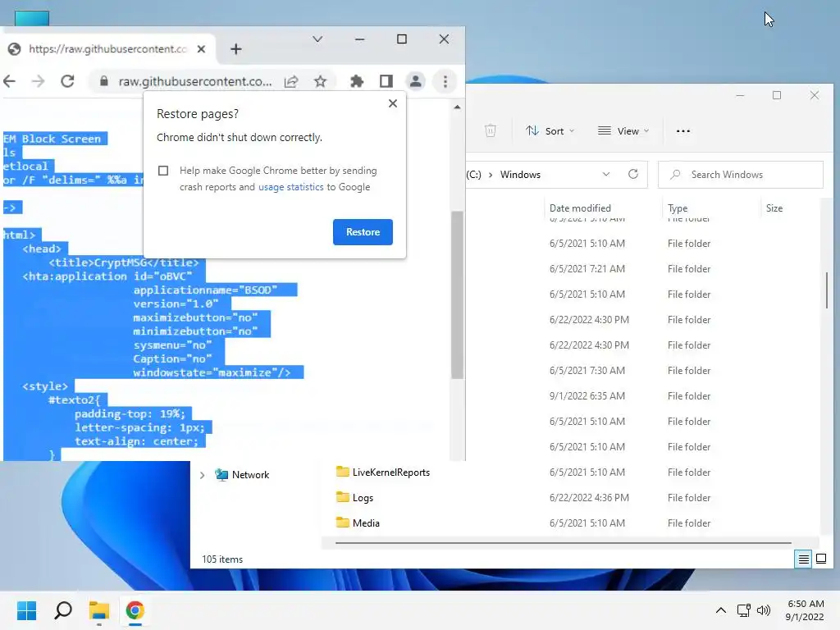This screenshot has width=840, height=630.
Task: Open the Sort menu in Explorer
Action: tap(550, 130)
